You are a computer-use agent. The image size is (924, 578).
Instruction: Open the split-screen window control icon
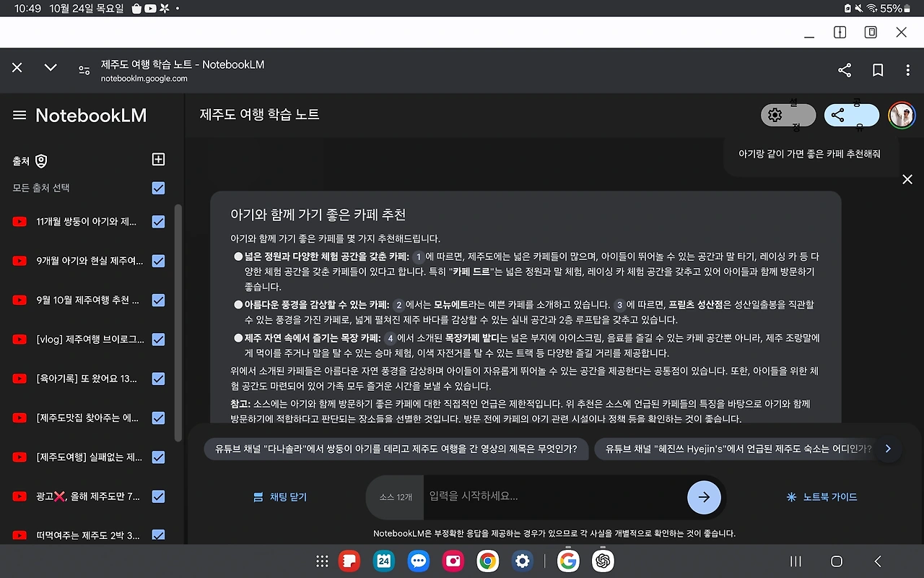click(x=840, y=33)
